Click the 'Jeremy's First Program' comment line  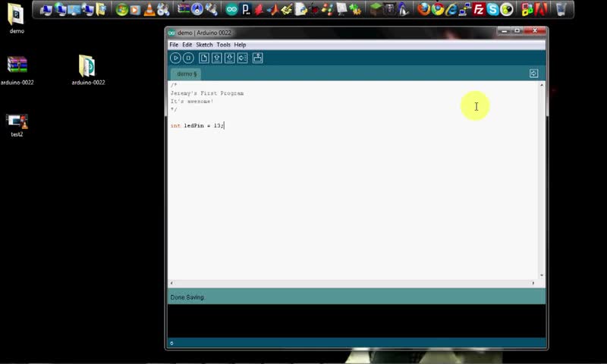[x=207, y=93]
